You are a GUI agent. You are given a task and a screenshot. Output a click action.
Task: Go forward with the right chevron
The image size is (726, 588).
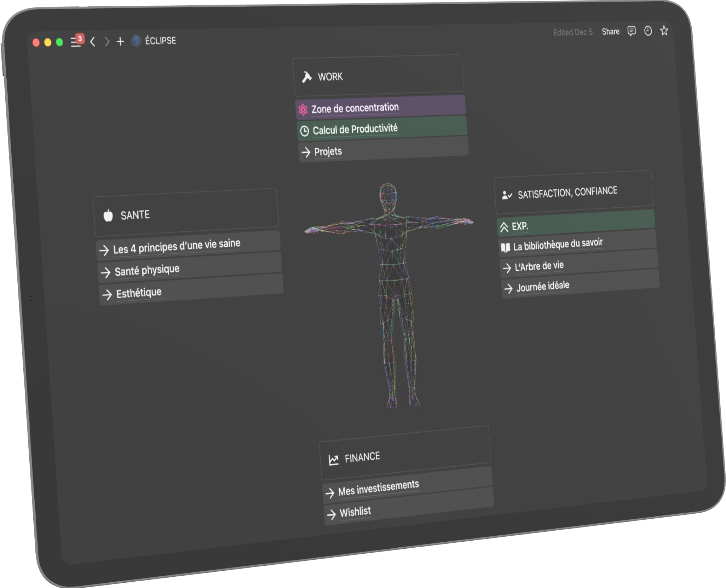[107, 42]
